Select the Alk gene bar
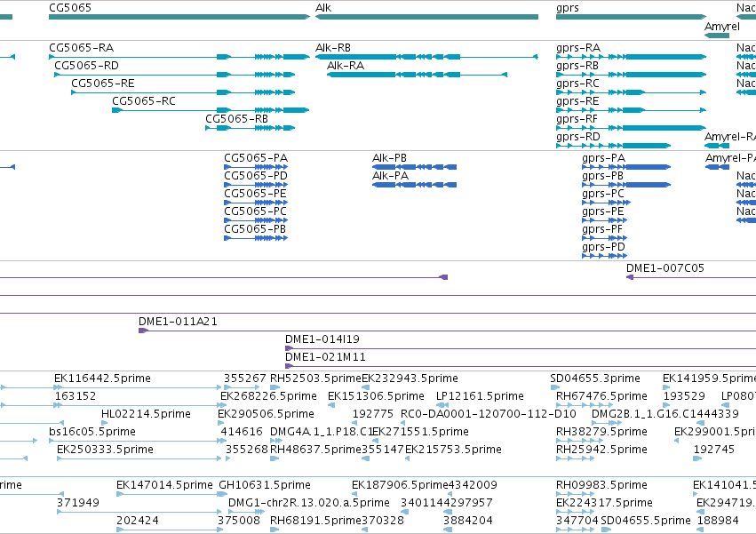 coord(426,17)
